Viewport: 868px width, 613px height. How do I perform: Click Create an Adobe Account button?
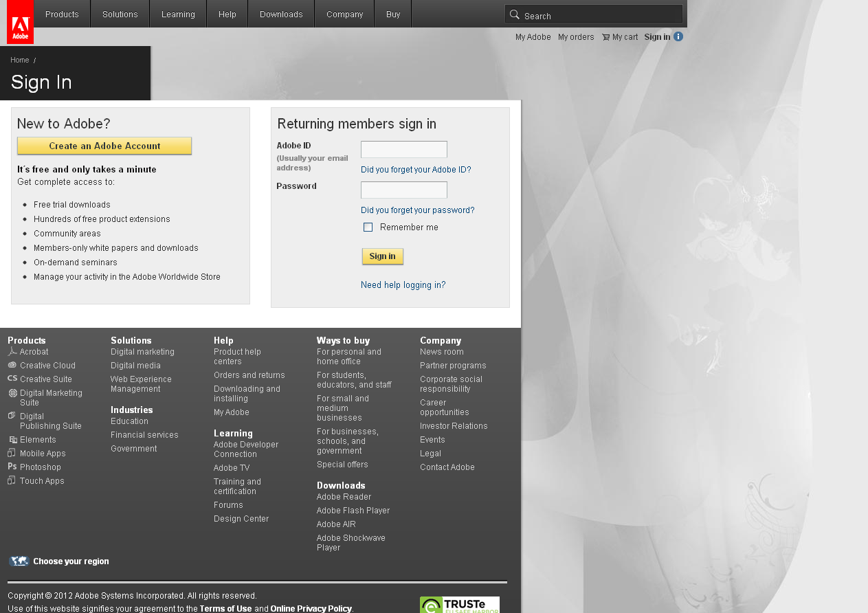(x=104, y=146)
